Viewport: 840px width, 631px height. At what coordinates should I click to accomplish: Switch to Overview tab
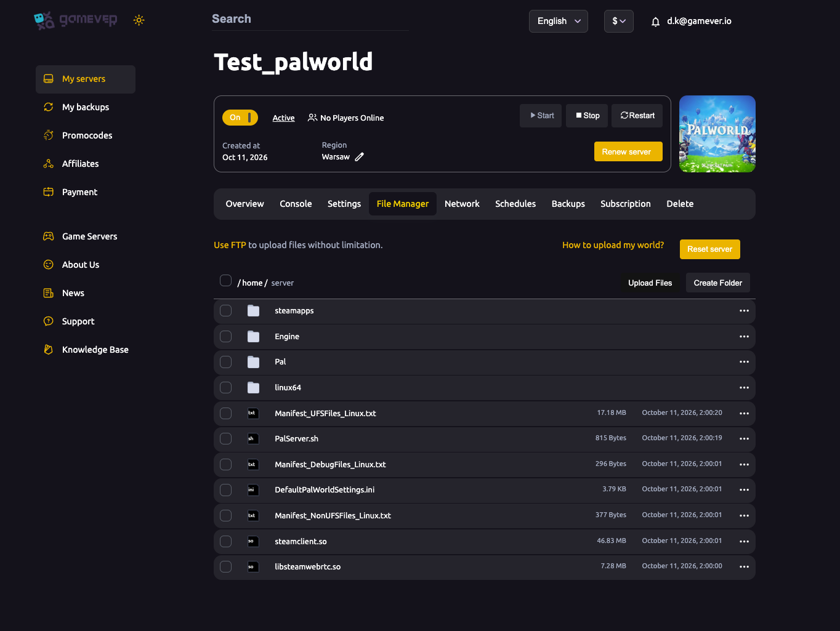coord(244,204)
